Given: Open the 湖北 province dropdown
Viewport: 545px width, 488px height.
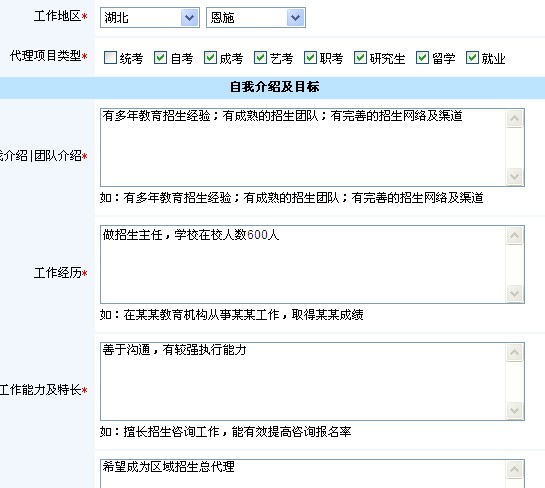Looking at the screenshot, I should point(150,17).
